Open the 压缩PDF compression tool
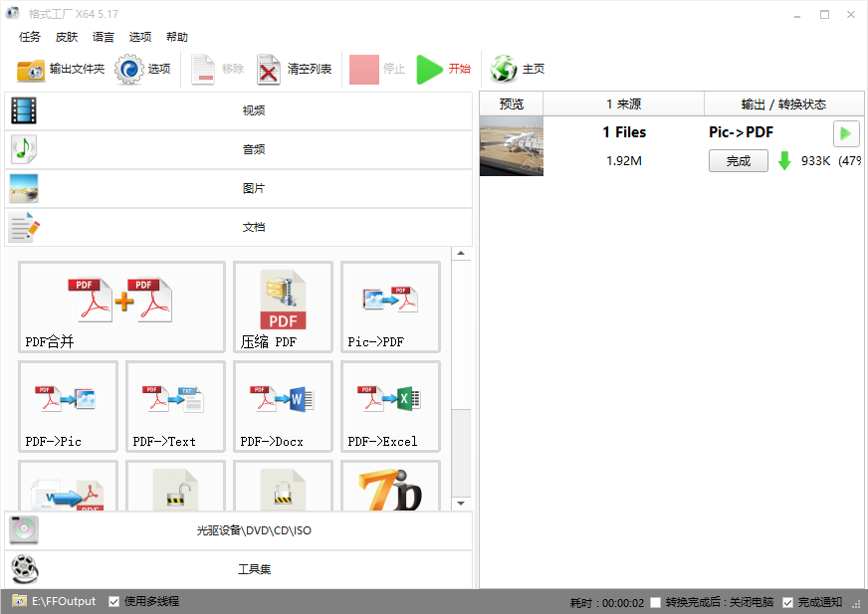 (x=283, y=307)
